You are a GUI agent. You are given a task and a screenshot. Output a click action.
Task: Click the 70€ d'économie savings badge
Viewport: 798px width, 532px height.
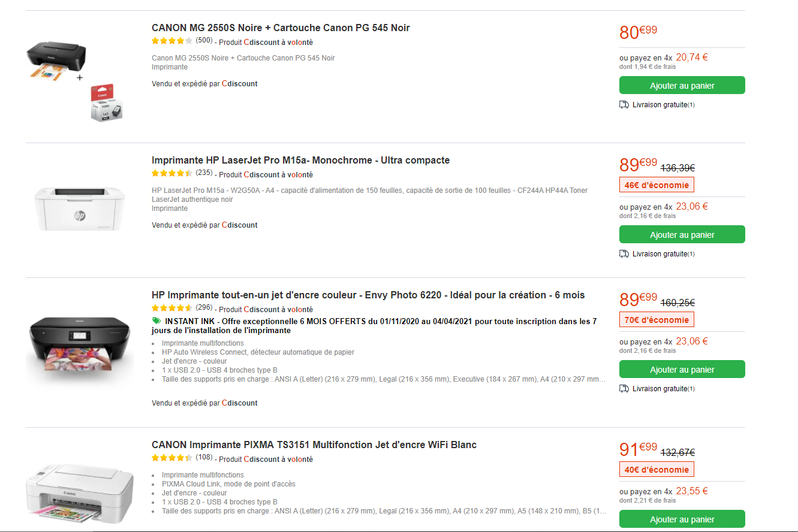(657, 320)
